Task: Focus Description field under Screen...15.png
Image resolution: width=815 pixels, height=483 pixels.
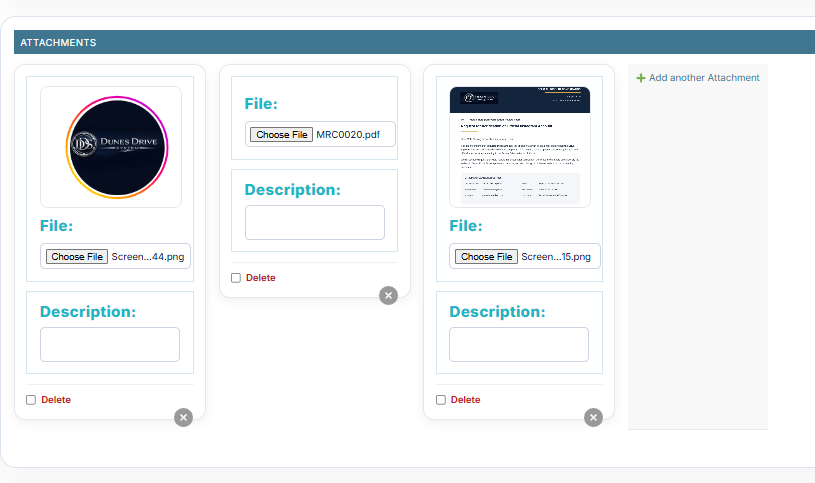Action: [x=519, y=344]
